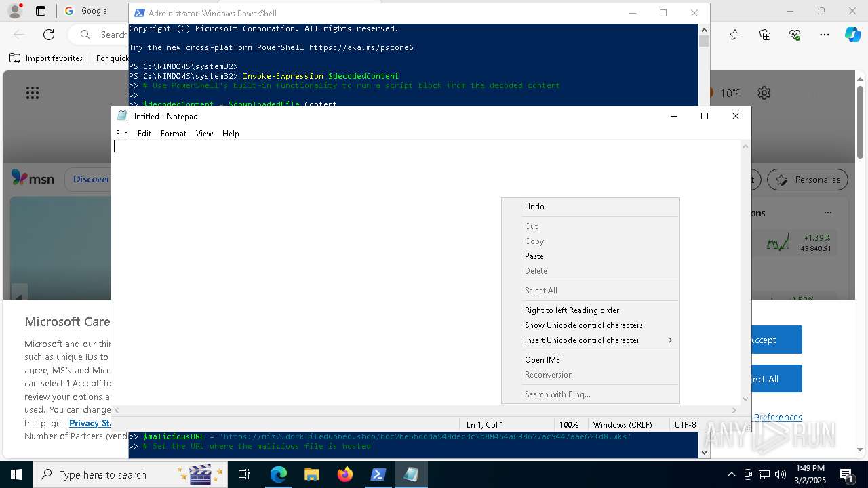868x488 pixels.
Task: Open Firefox from taskbar
Action: [345, 474]
